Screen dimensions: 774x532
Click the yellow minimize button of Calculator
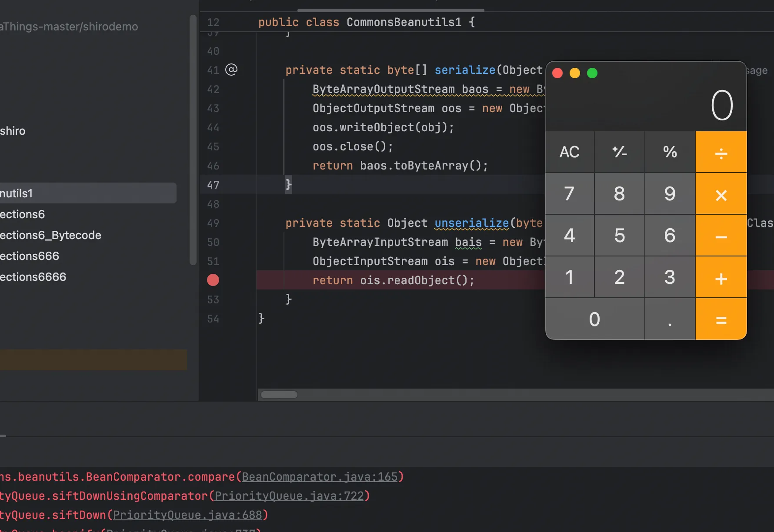tap(574, 73)
